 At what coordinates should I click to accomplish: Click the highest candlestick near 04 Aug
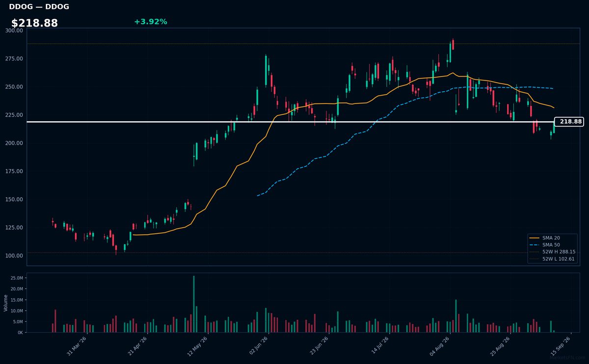pos(453,45)
